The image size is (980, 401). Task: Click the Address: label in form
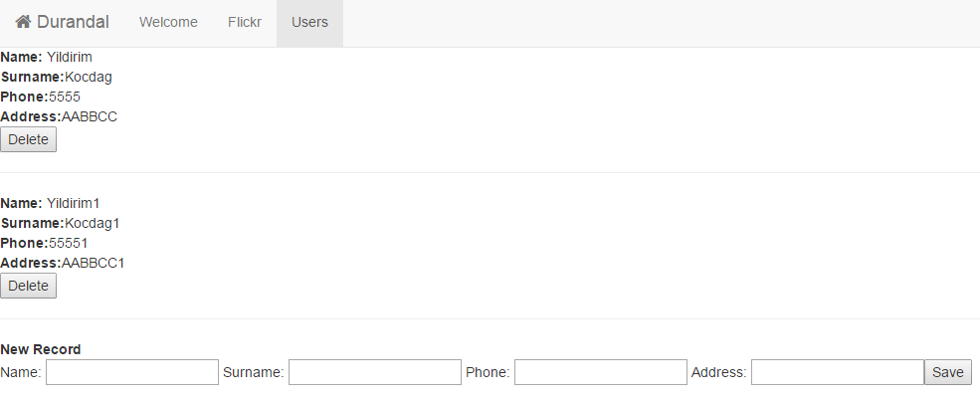pos(718,373)
